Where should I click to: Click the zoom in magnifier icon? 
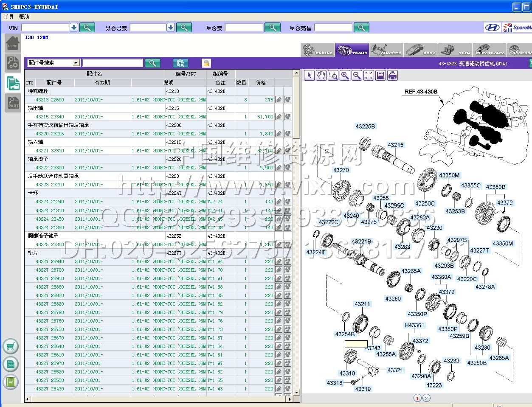345,76
